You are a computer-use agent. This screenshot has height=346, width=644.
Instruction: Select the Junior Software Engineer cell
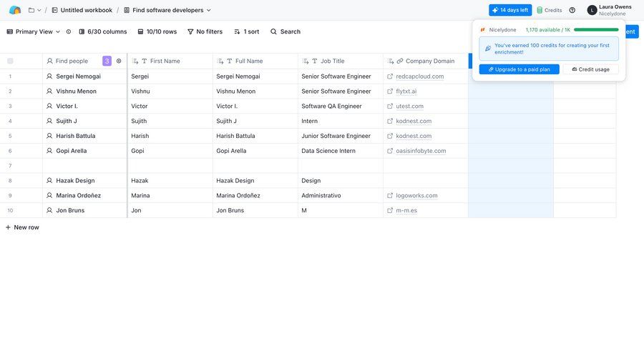pyautogui.click(x=341, y=136)
